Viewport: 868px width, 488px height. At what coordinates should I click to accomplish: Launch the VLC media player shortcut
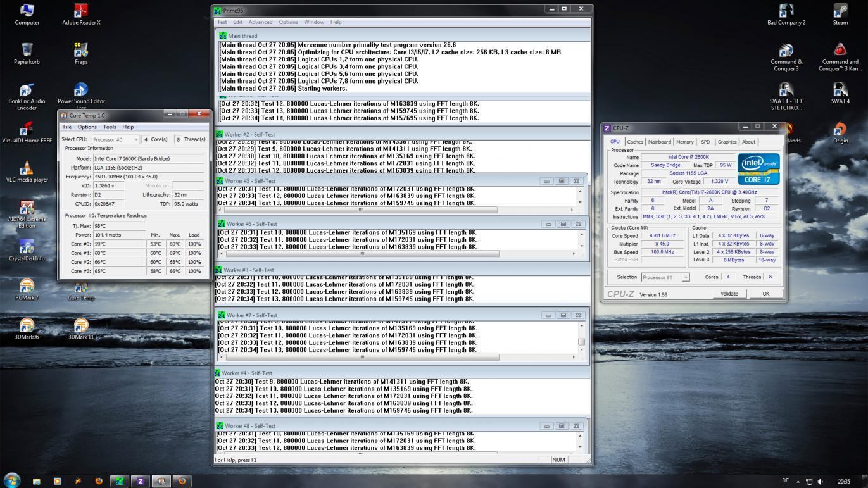(x=27, y=172)
